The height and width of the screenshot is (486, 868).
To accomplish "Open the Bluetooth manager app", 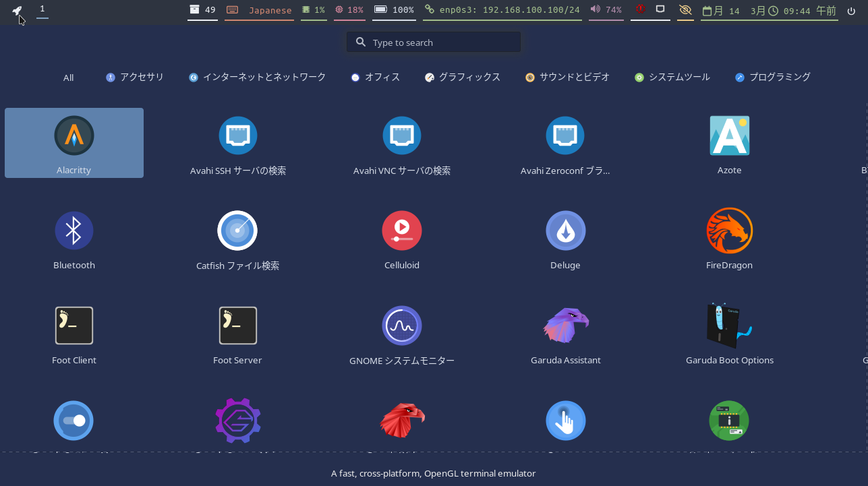I will click(x=74, y=238).
